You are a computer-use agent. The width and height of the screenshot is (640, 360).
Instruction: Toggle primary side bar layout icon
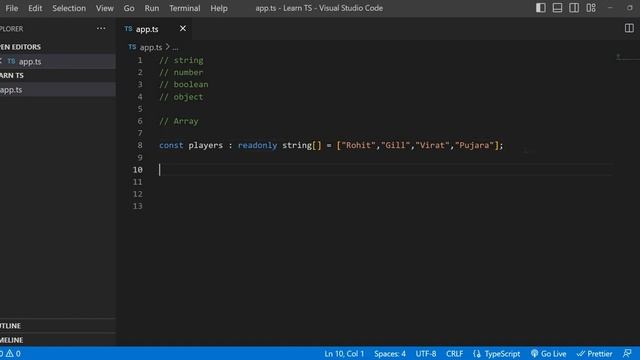540,8
